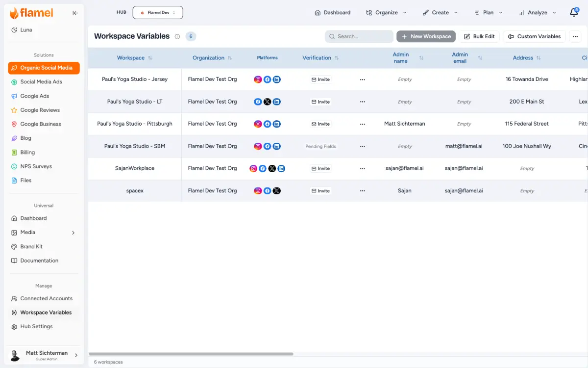Open row actions for Paul's Yoga Studio - LT
588x368 pixels.
363,102
